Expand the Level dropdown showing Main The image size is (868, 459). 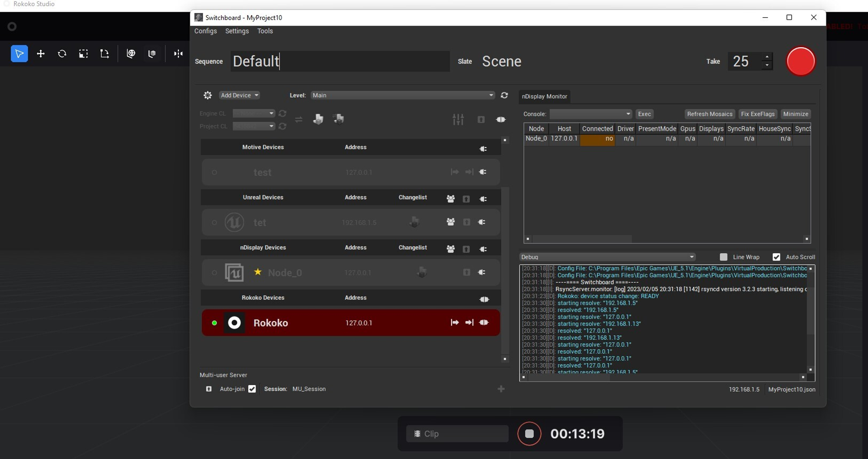pos(402,95)
